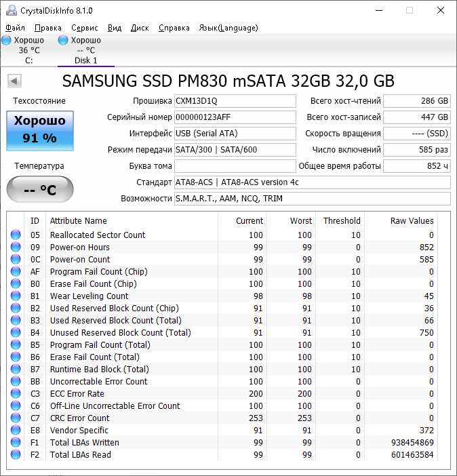Viewport: 457px width, 476px height.
Task: Click the temperature -- °C button
Action: (40, 189)
